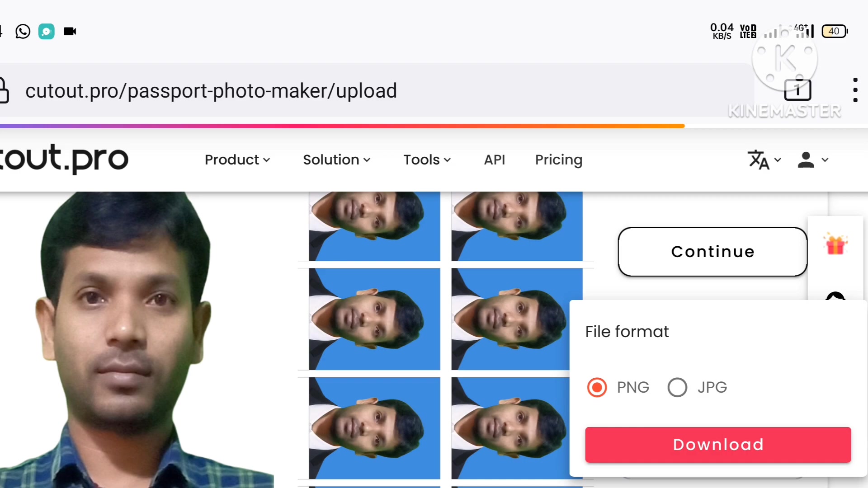Expand the Solution dropdown menu
868x488 pixels.
coord(337,160)
